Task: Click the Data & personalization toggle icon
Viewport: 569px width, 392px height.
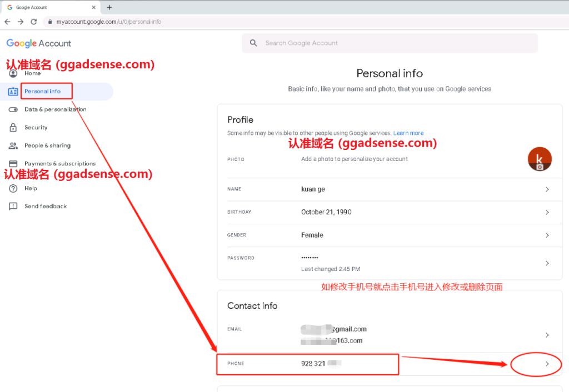Action: (13, 109)
